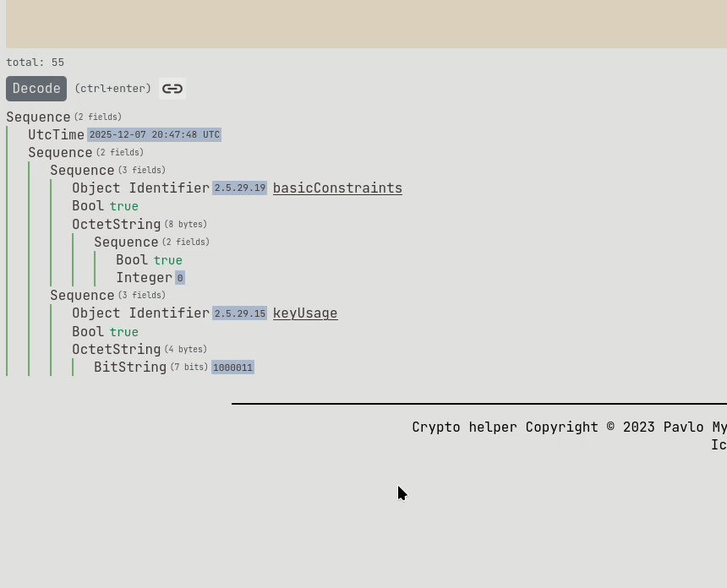The height and width of the screenshot is (588, 727).
Task: Click the BitString value 1000011
Action: [232, 367]
